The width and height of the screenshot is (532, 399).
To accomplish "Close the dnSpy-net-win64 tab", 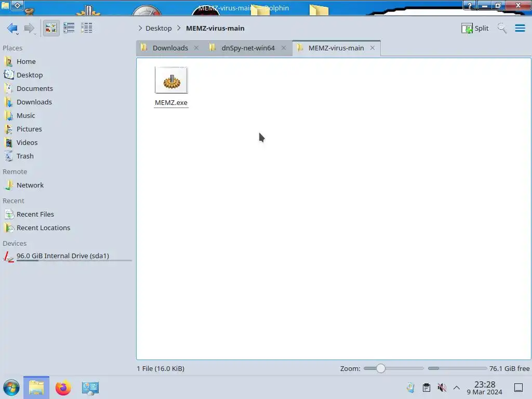I will point(284,48).
